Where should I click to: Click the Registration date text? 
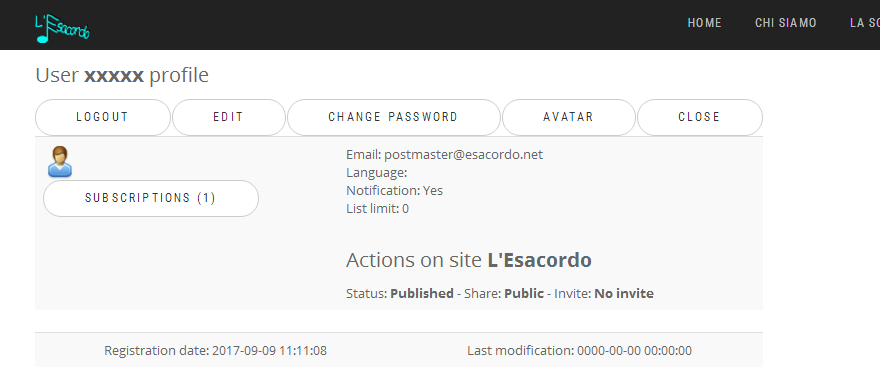point(216,351)
